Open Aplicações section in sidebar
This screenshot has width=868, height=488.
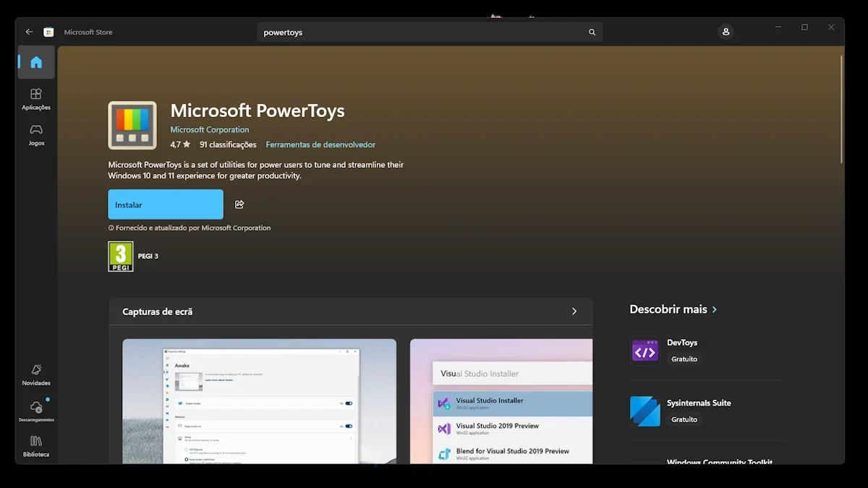pos(36,99)
